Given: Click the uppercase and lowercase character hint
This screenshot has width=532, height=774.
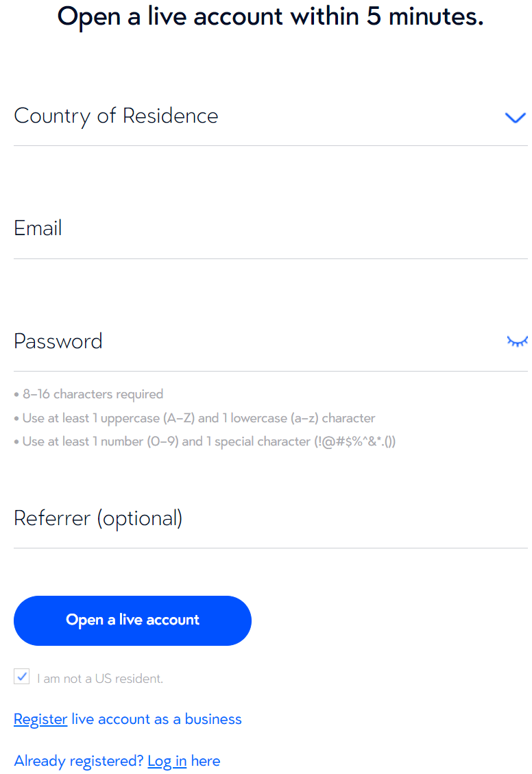Looking at the screenshot, I should tap(195, 418).
